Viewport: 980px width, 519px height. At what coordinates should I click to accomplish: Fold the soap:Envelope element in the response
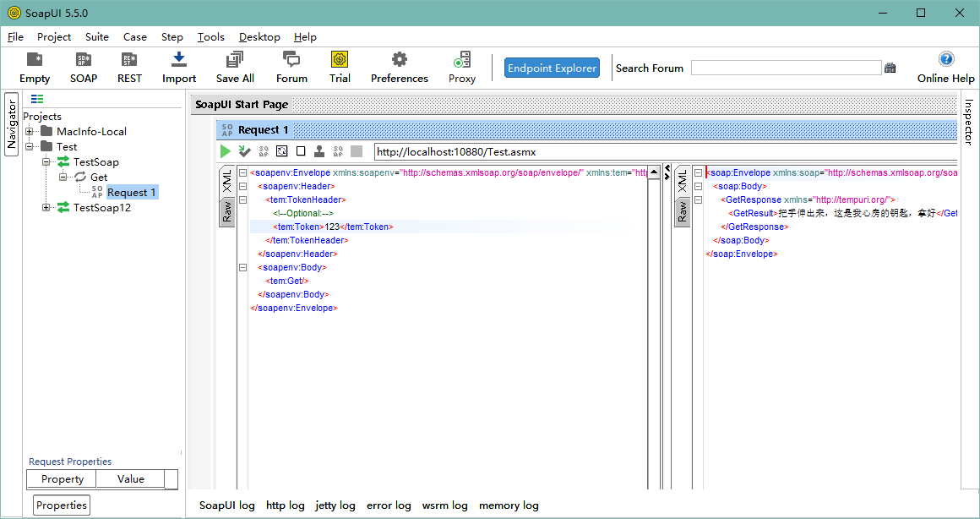click(x=698, y=173)
